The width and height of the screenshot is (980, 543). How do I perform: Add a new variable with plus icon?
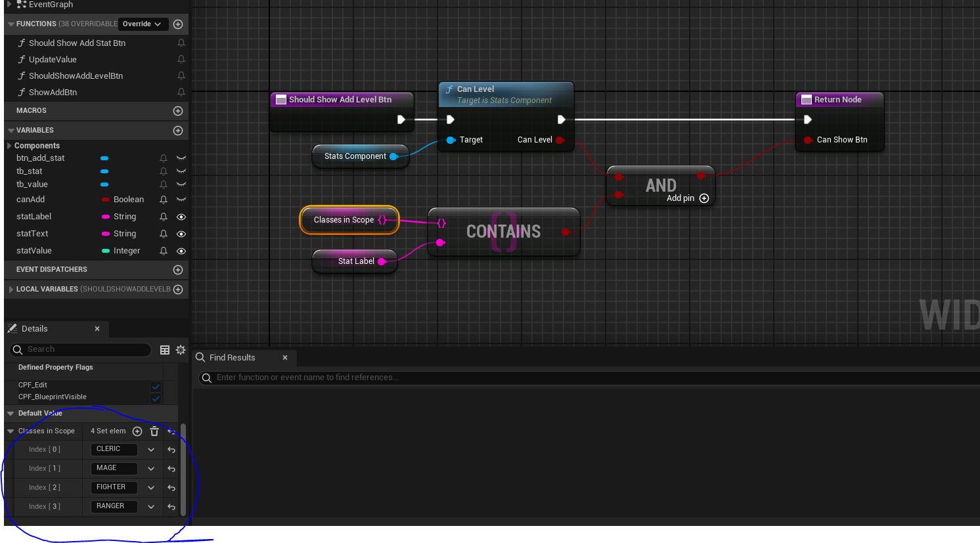point(178,131)
